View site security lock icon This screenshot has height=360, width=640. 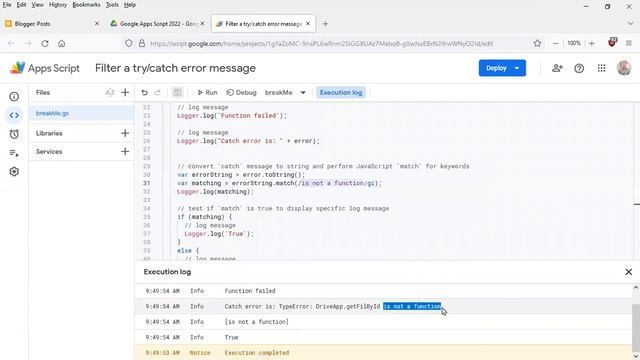[142, 43]
